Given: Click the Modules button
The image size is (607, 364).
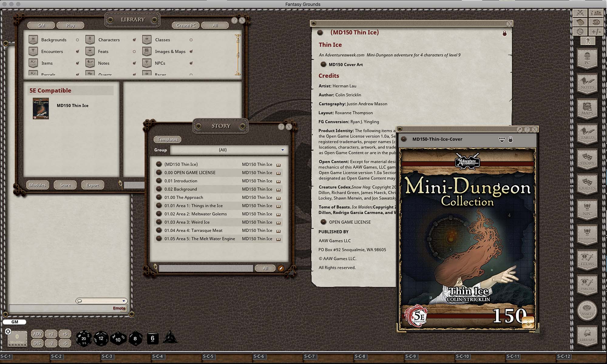Looking at the screenshot, I should point(38,185).
